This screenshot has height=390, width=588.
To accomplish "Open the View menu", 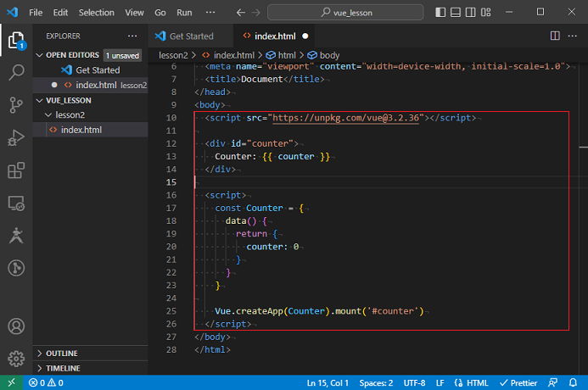I will pyautogui.click(x=134, y=13).
